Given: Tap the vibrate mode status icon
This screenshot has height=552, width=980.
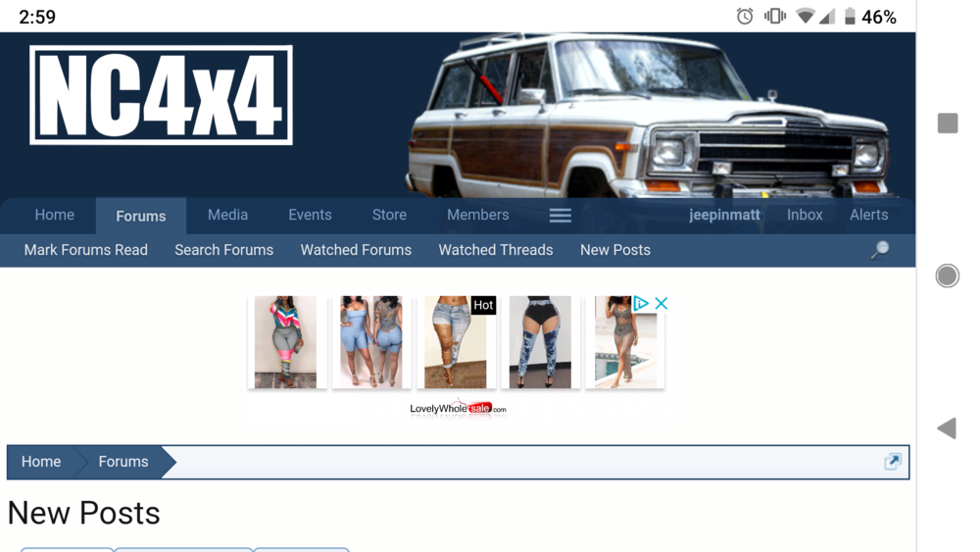Looking at the screenshot, I should click(775, 17).
